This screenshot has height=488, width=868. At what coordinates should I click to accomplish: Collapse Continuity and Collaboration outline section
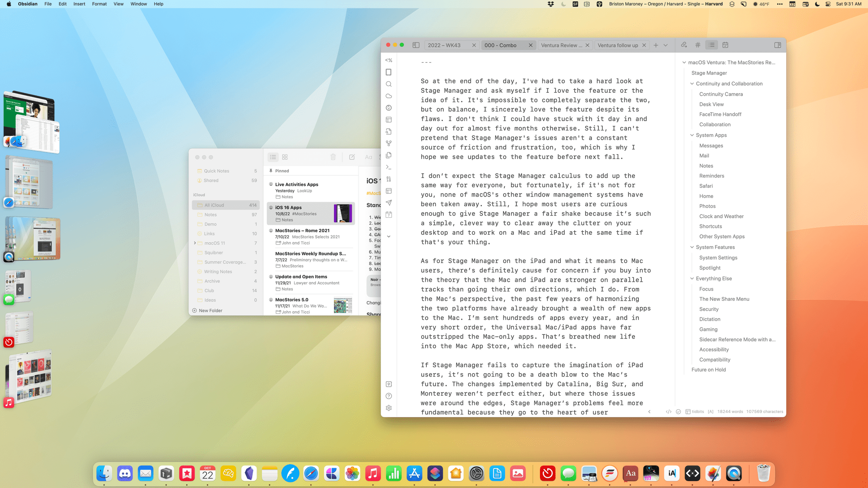[692, 84]
